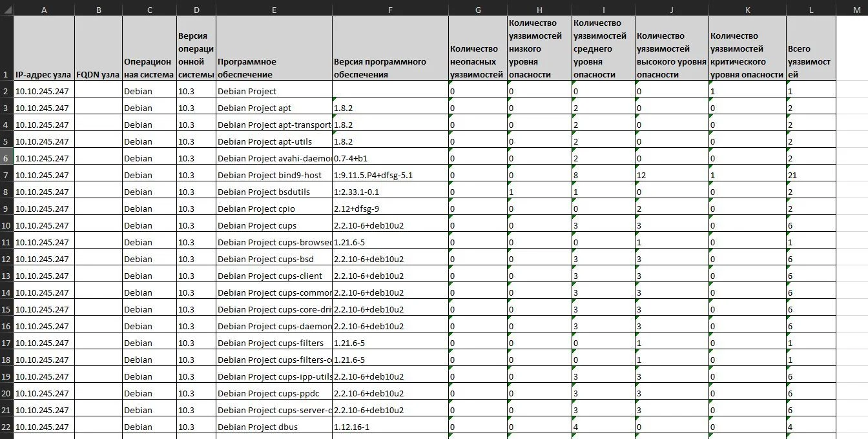Select column F header
This screenshot has width=868, height=439.
tap(390, 10)
